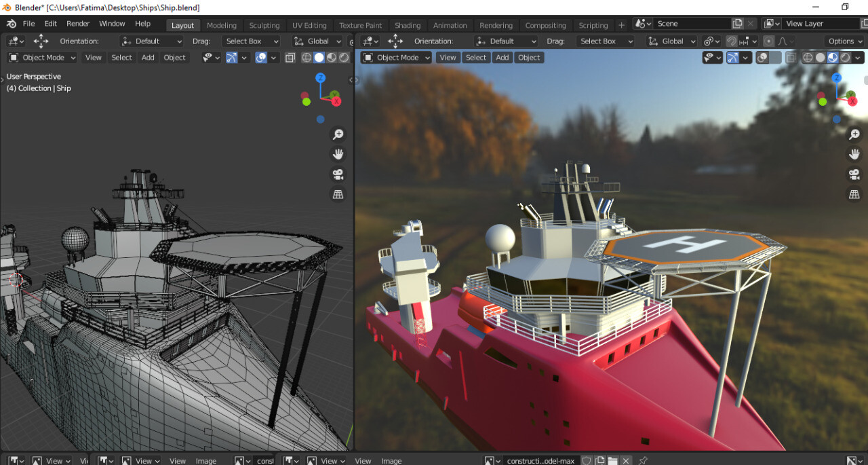Set right viewport shading to rendered
Viewport: 868px width, 465px height.
pyautogui.click(x=845, y=58)
